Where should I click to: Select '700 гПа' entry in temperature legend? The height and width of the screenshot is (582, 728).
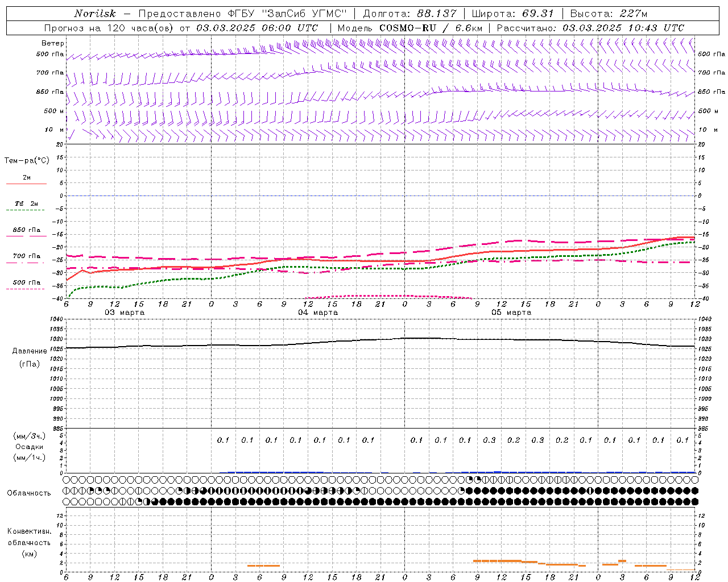(27, 256)
